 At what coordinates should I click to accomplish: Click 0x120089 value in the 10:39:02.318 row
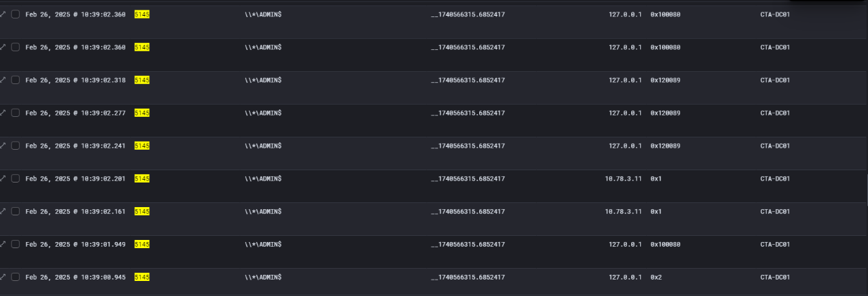[665, 80]
